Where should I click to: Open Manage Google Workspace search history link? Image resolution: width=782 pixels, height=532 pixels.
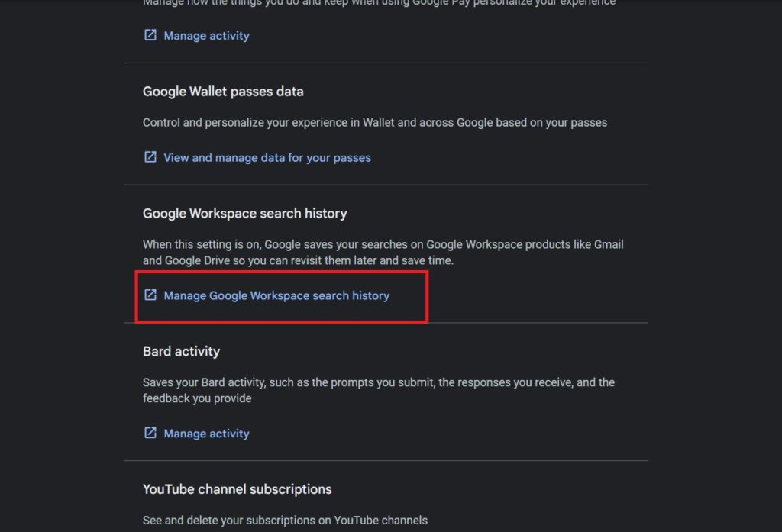[276, 295]
